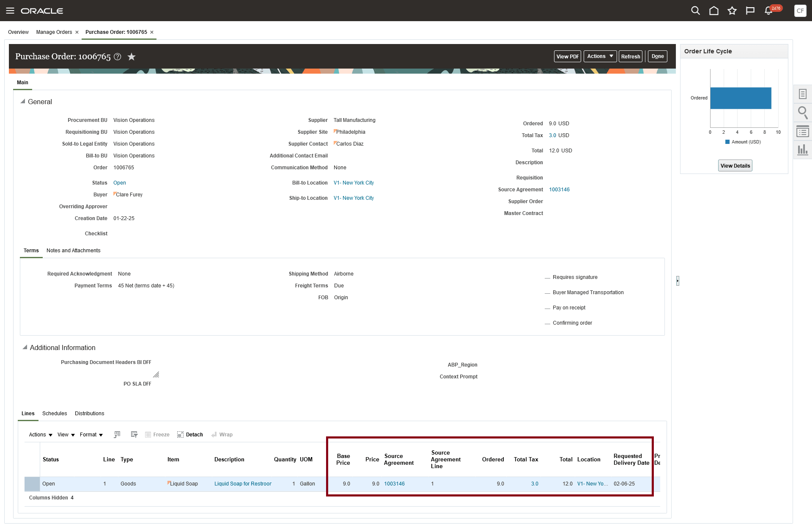
Task: Open the Watchlist flag icon
Action: (750, 11)
